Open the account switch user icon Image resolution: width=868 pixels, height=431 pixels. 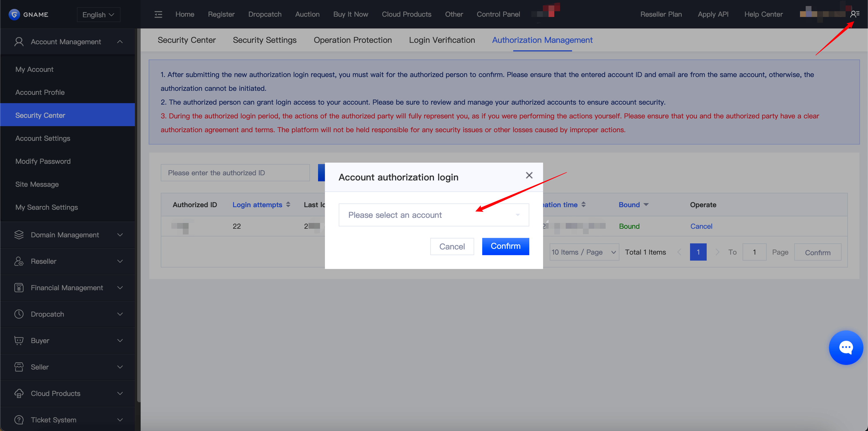coord(855,14)
